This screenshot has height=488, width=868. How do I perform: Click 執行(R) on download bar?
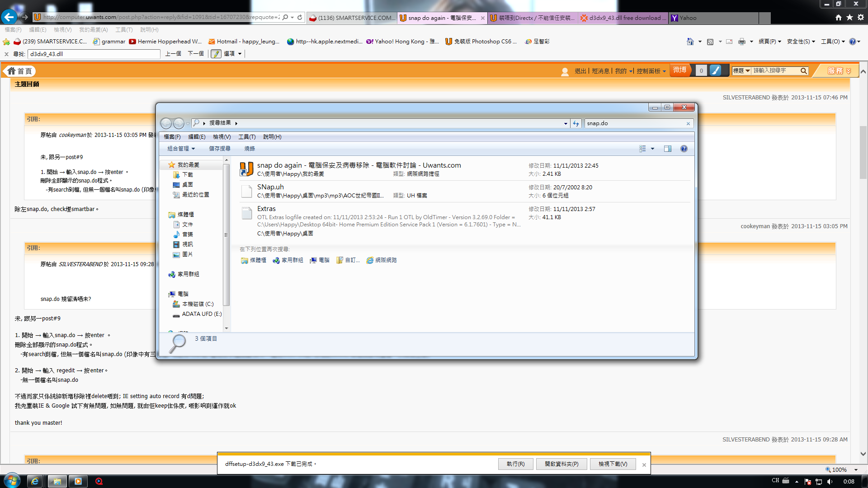515,464
